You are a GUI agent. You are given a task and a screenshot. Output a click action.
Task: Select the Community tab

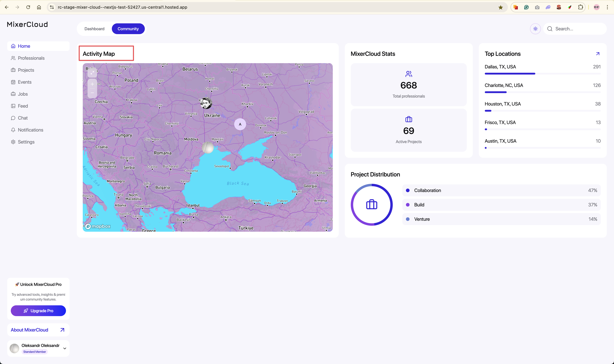(128, 29)
